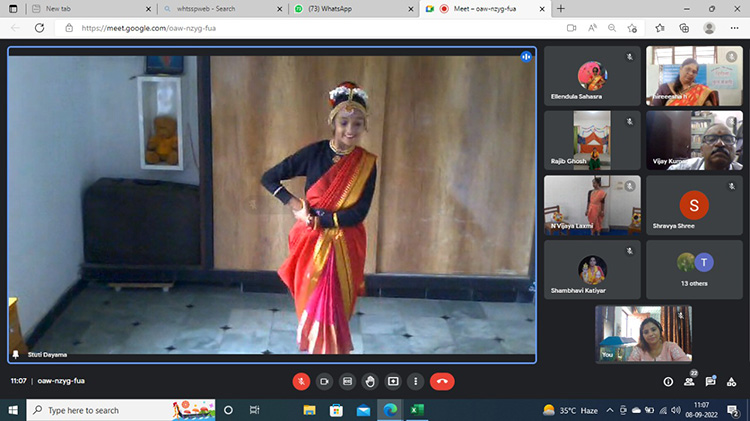Viewport: 750px width, 421px height.
Task: Toggle the camera on or off
Action: 324,381
